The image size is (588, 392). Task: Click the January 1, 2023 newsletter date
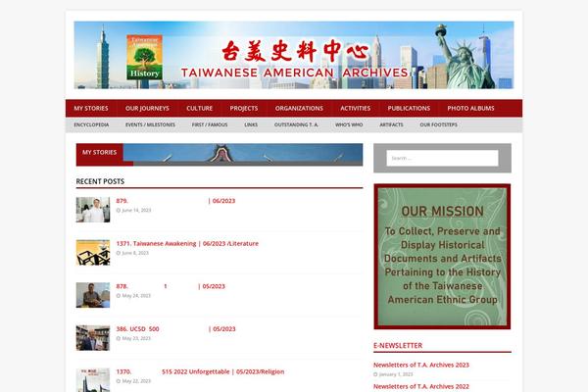pyautogui.click(x=396, y=374)
